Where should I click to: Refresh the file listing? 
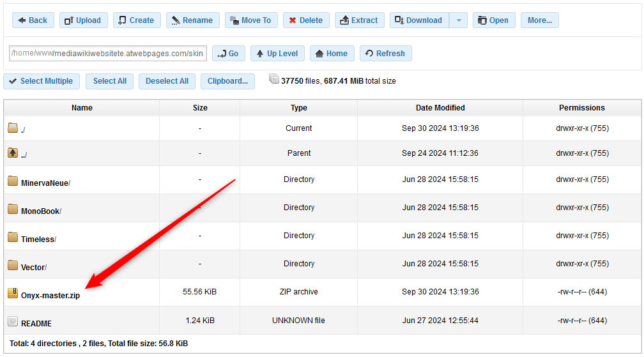click(386, 54)
